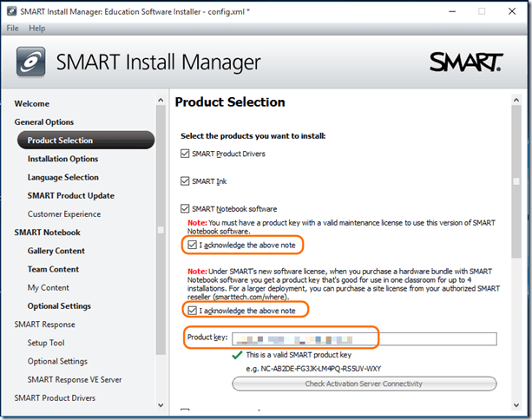Toggle the SMART Ink checkbox
The image size is (532, 420).
[x=184, y=181]
